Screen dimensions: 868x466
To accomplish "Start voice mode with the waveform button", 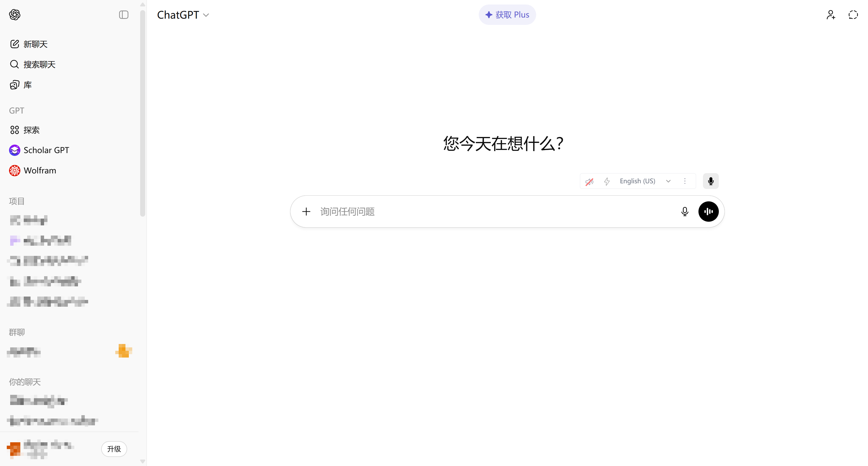I will (709, 212).
